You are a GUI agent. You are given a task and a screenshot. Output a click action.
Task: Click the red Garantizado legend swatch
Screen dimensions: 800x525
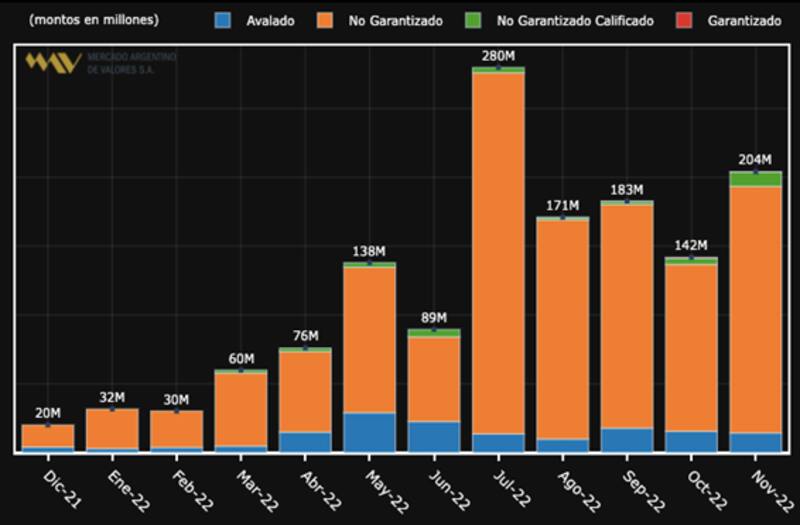[685, 20]
